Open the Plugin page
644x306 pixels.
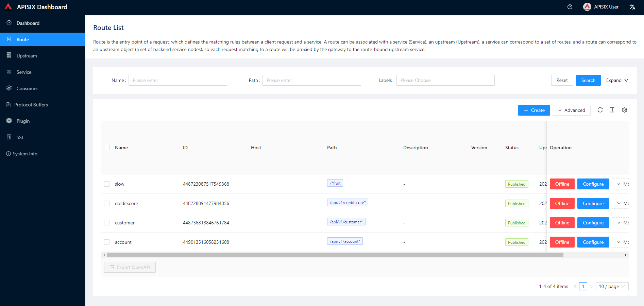click(x=23, y=121)
